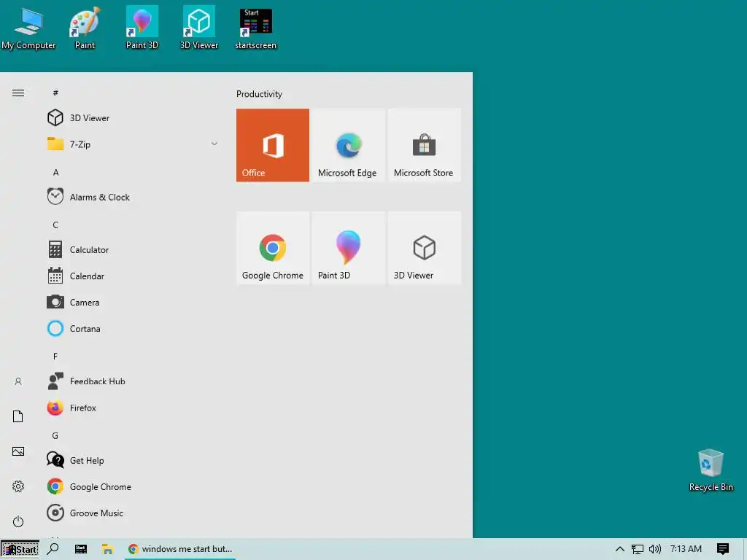Screen dimensions: 747x560
Task: Click the 7:13 AM clock
Action: 686,548
